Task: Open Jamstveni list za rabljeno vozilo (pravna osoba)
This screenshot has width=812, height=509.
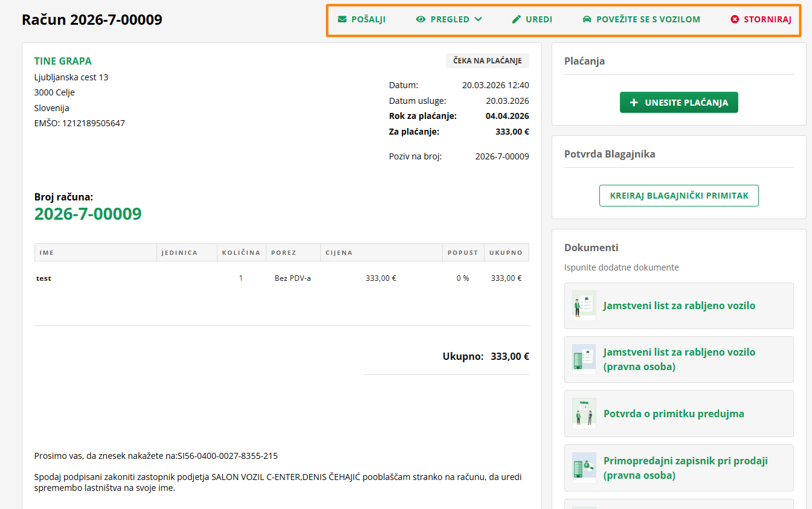Action: tap(679, 359)
